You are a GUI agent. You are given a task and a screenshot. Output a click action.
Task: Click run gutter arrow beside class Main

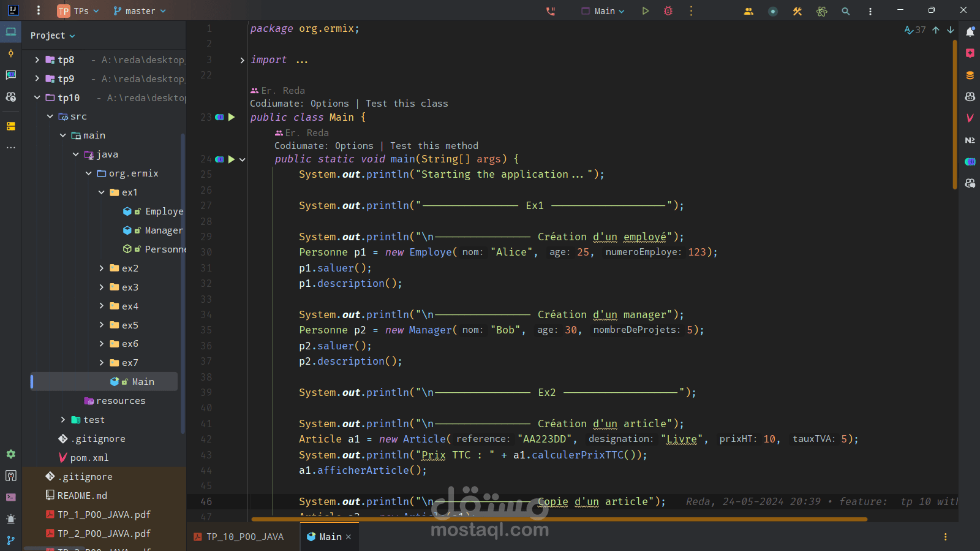(232, 117)
